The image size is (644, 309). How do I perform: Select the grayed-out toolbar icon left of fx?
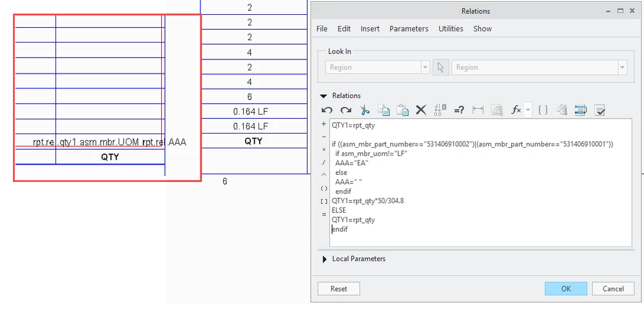497,110
